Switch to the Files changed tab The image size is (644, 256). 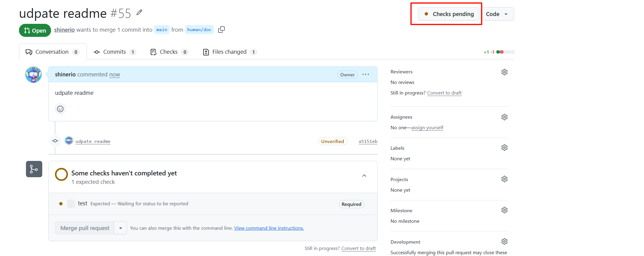[230, 52]
